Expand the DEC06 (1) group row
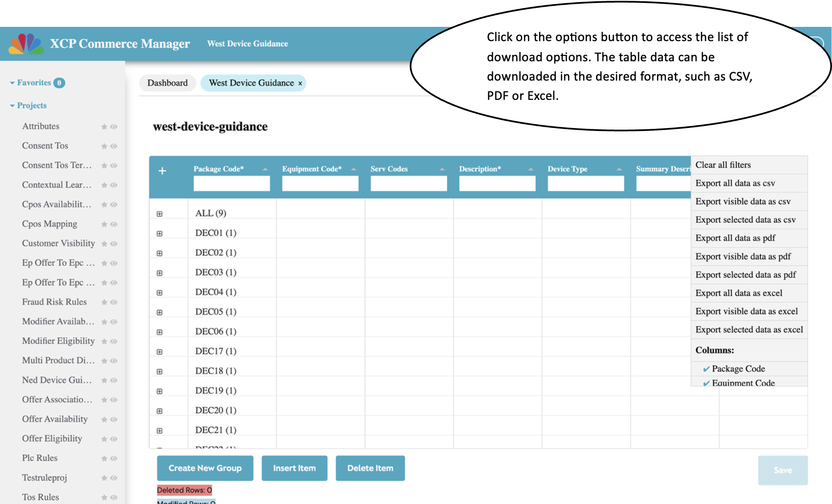832x504 pixels. tap(160, 332)
